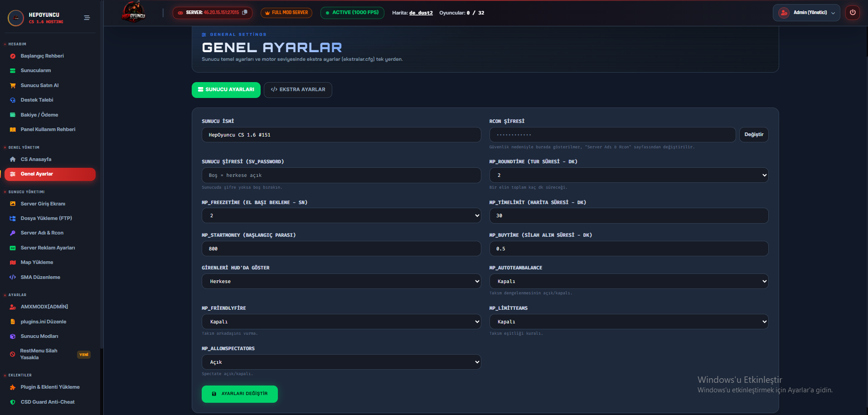Click the de_dust2 map link

pyautogui.click(x=421, y=13)
